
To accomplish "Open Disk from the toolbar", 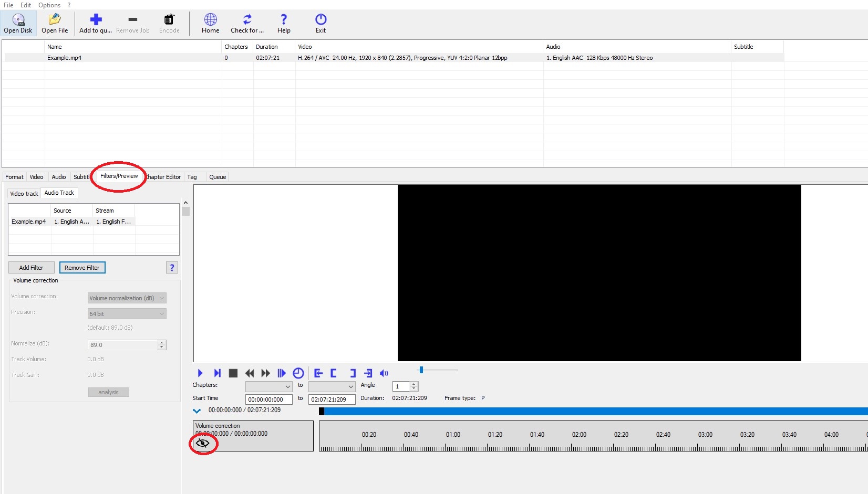I will pos(18,24).
